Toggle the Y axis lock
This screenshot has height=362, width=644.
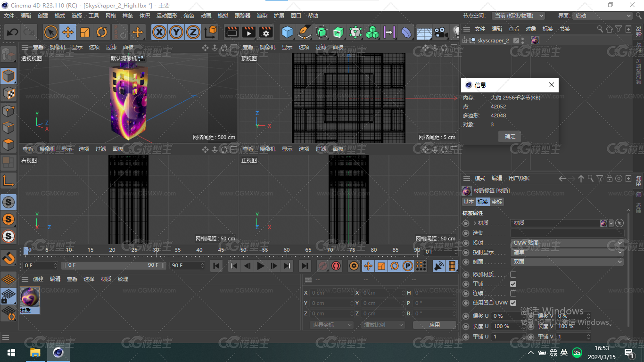click(x=176, y=32)
